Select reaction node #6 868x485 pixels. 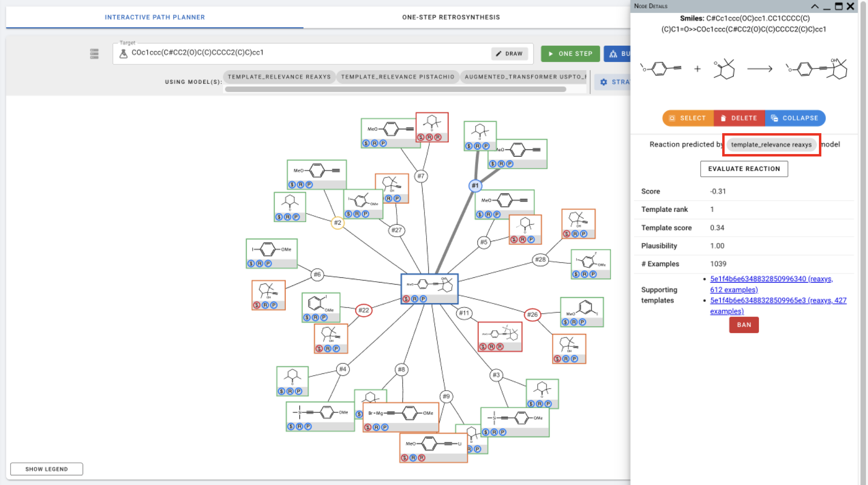tap(317, 274)
